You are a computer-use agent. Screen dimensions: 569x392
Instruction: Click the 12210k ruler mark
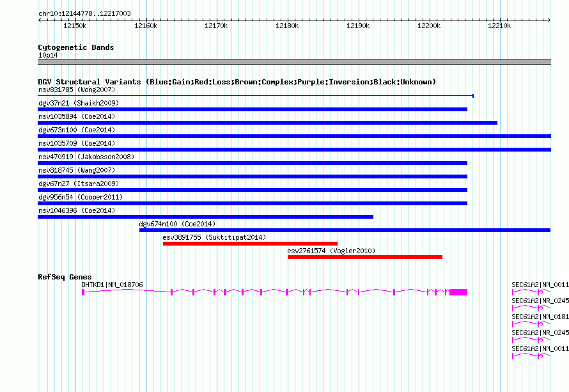point(499,26)
